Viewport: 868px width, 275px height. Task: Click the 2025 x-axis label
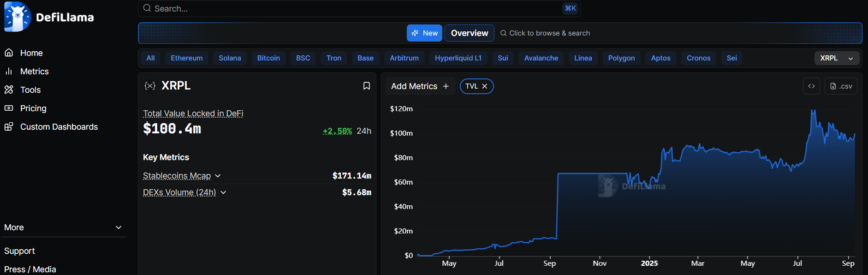point(649,263)
